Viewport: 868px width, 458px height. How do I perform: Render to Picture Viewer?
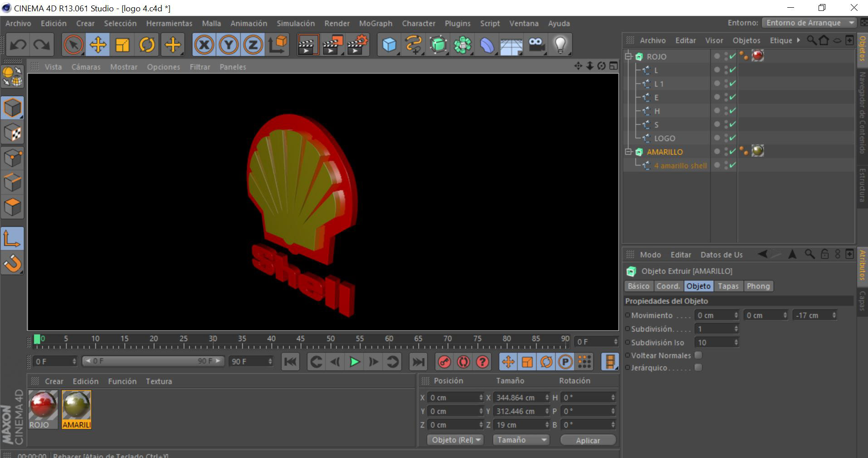[x=332, y=45]
